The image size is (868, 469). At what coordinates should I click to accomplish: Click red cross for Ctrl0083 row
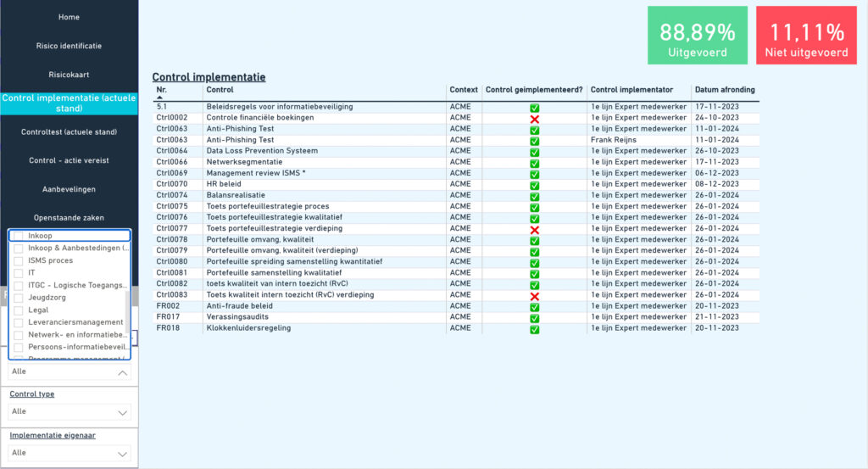coord(534,296)
